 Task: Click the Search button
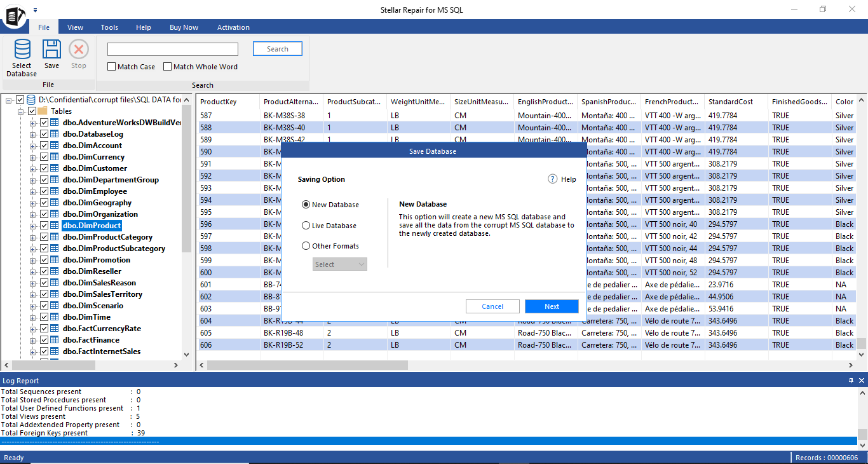278,49
